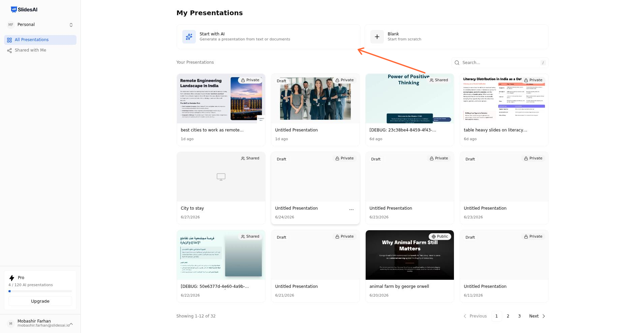Click the search magnifier icon
644x333 pixels.
(x=457, y=63)
